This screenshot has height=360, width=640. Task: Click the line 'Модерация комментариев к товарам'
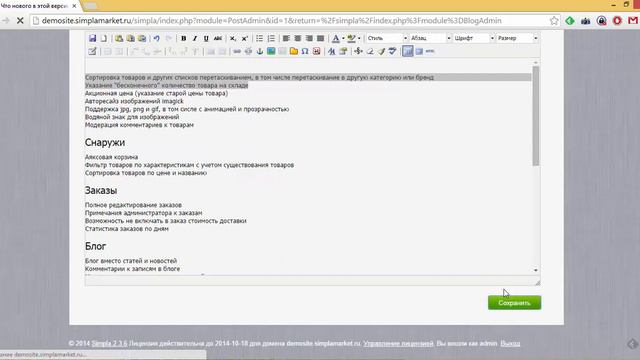point(139,125)
